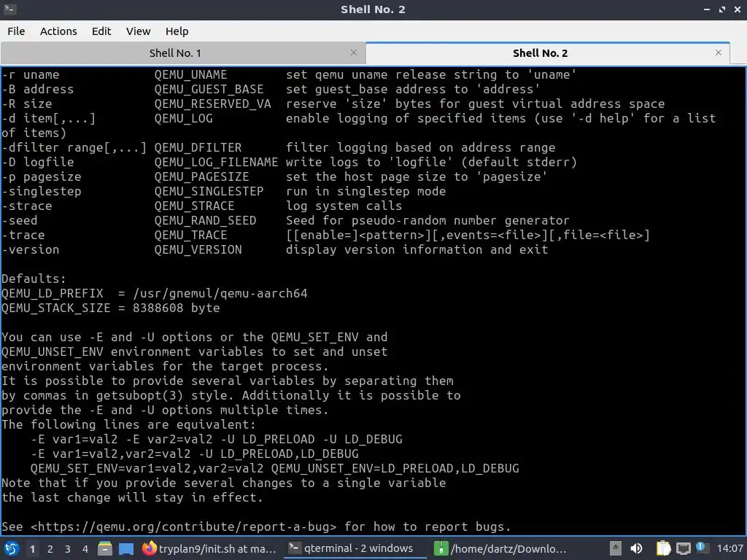Screen dimensions: 747x560
Task: Click the 'the last change will stay in effect.' line
Action: coord(133,497)
